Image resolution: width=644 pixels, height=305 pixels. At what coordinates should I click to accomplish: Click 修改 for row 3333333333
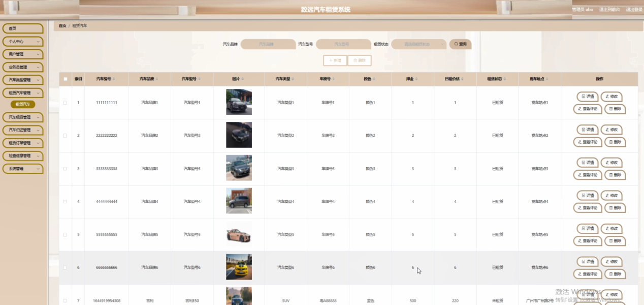pyautogui.click(x=611, y=163)
